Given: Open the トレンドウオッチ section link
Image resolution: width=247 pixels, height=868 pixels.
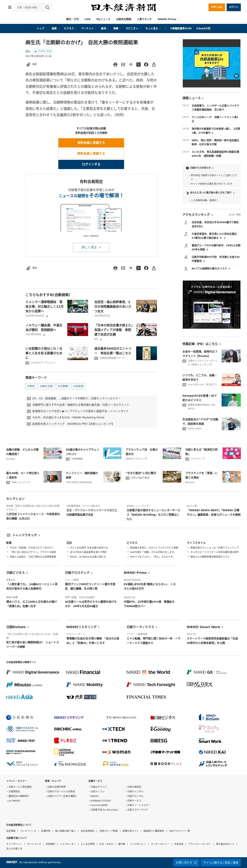Looking at the screenshot, I should pyautogui.click(x=26, y=535).
